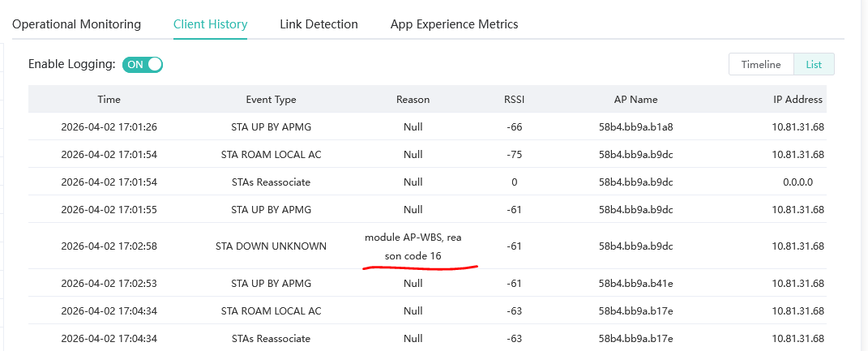This screenshot has height=351, width=868.
Task: Disable the Enable Logging switch
Action: [x=143, y=64]
